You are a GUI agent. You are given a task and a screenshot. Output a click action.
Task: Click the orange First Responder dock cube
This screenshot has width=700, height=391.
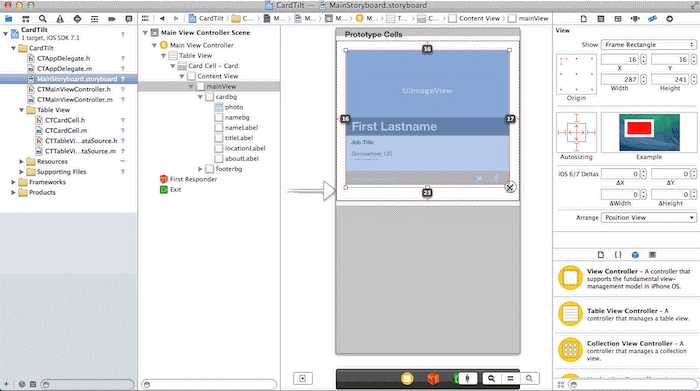[x=433, y=379]
